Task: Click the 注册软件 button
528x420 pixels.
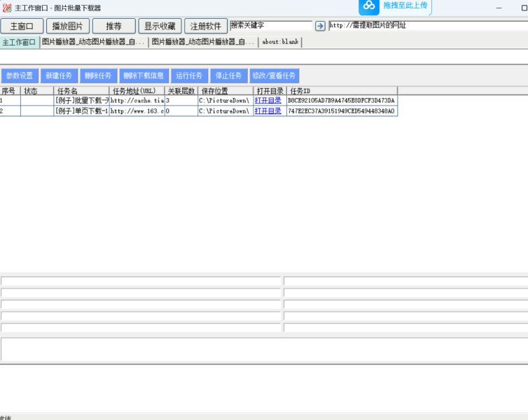Action: (206, 26)
